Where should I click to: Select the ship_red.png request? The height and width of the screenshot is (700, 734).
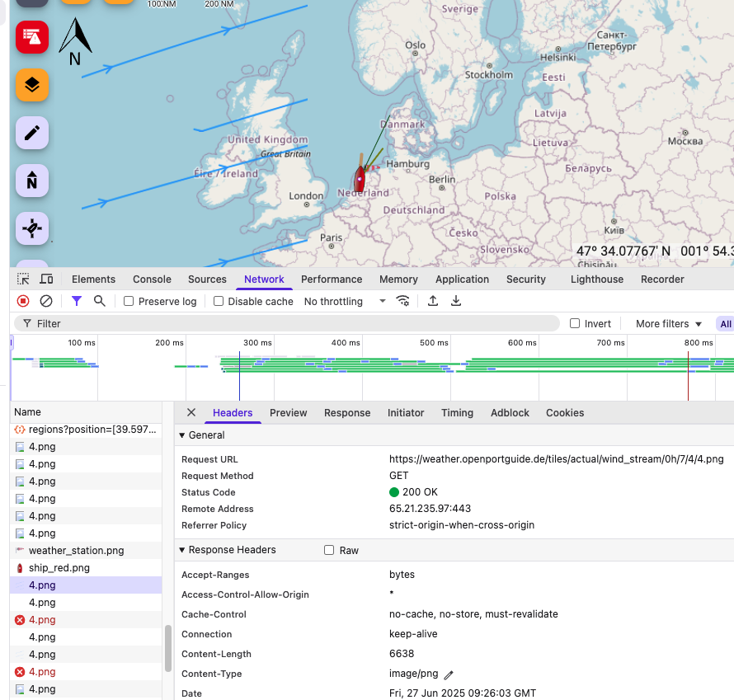pyautogui.click(x=86, y=567)
